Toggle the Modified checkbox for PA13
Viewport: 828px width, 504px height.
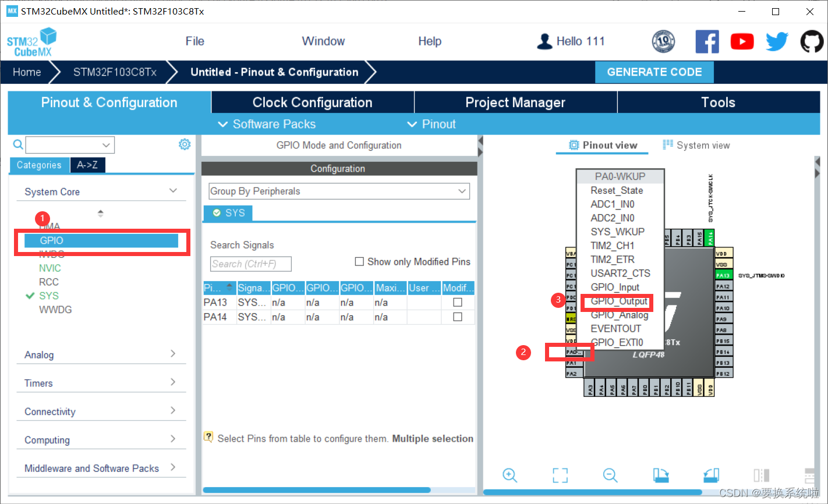tap(458, 303)
